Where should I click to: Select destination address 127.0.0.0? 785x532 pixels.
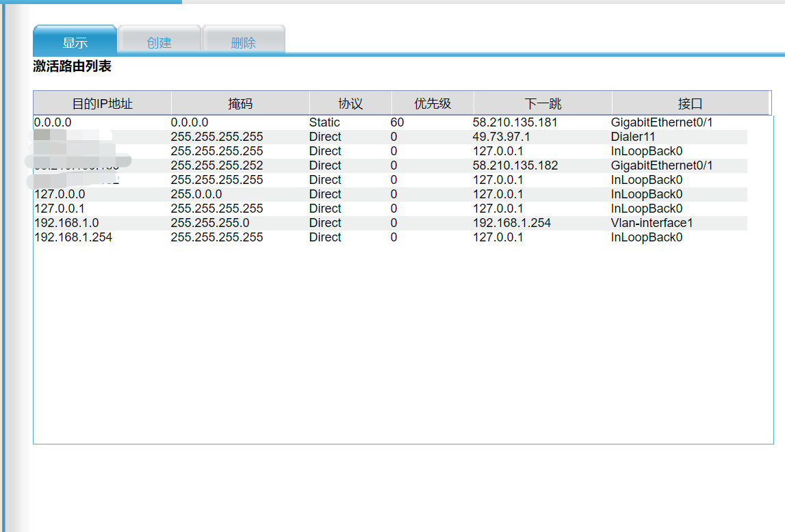click(60, 194)
